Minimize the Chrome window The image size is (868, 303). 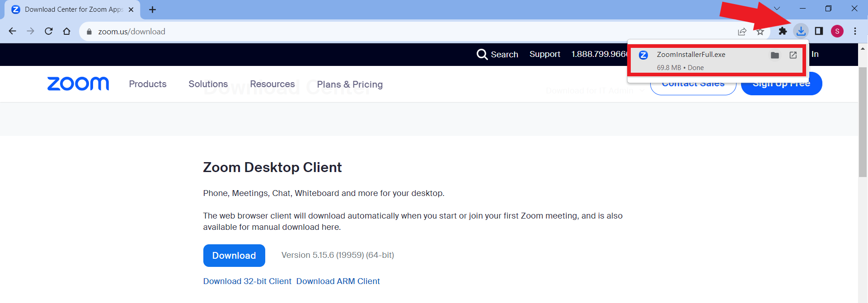[802, 9]
